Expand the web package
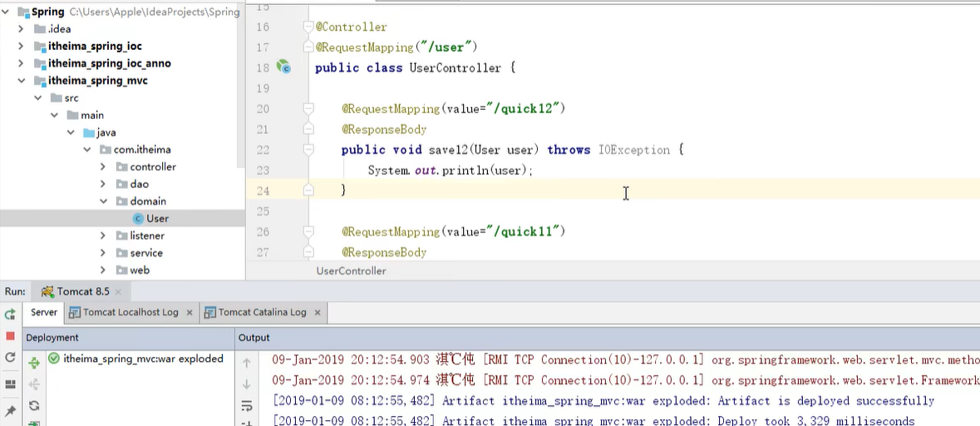This screenshot has height=426, width=980. pyautogui.click(x=102, y=270)
